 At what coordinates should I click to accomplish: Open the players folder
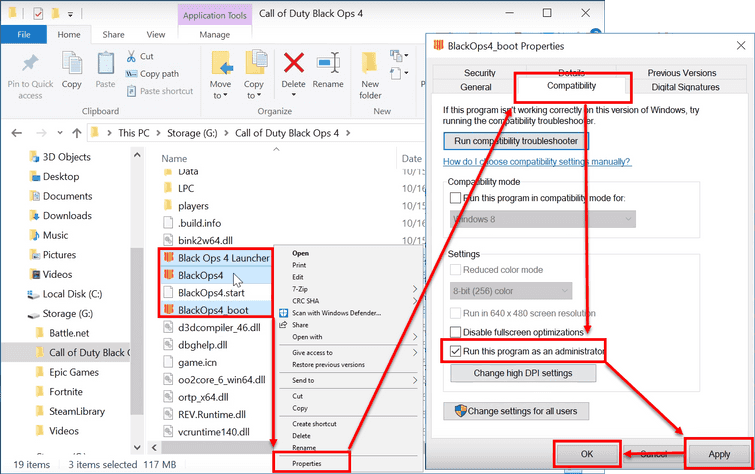pos(193,206)
